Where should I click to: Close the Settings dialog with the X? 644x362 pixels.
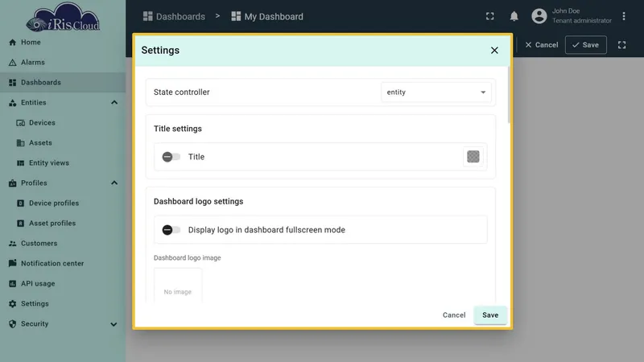[494, 50]
